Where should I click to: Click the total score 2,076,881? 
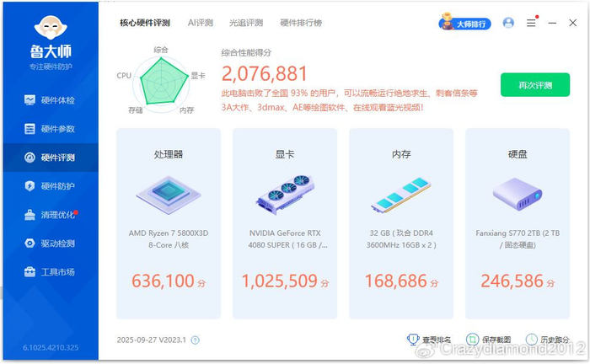pyautogui.click(x=264, y=73)
